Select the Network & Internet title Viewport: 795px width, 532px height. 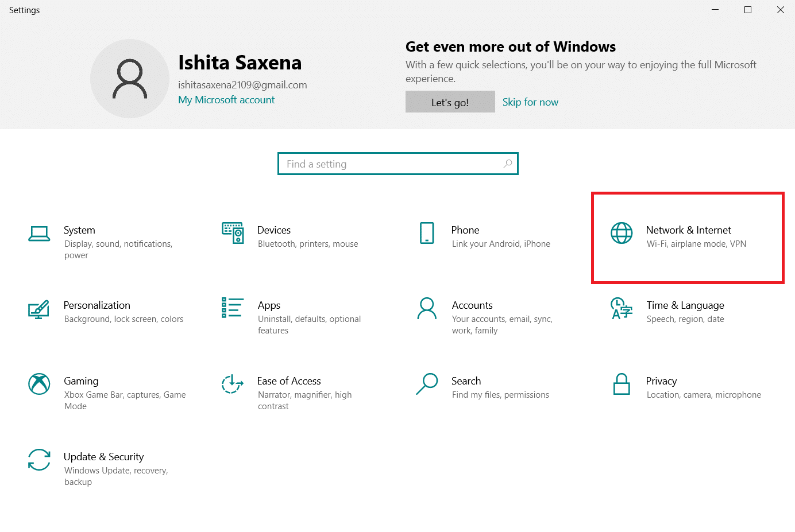(689, 230)
